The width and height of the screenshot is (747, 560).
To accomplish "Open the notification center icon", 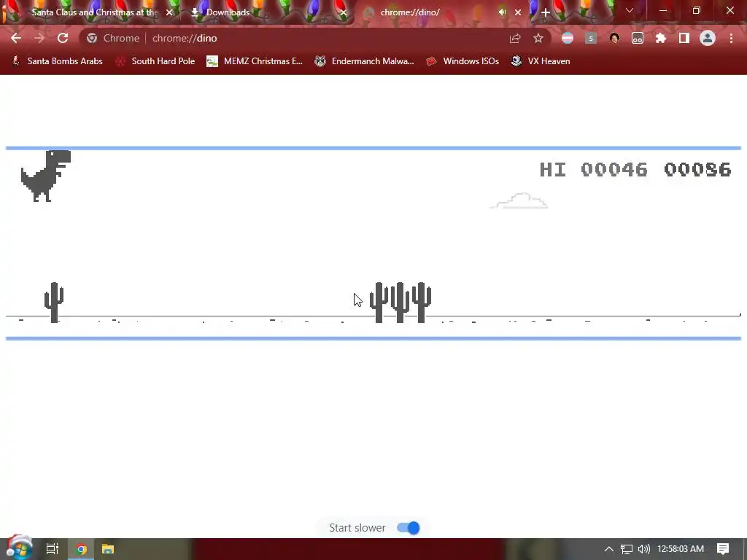I will tap(723, 549).
